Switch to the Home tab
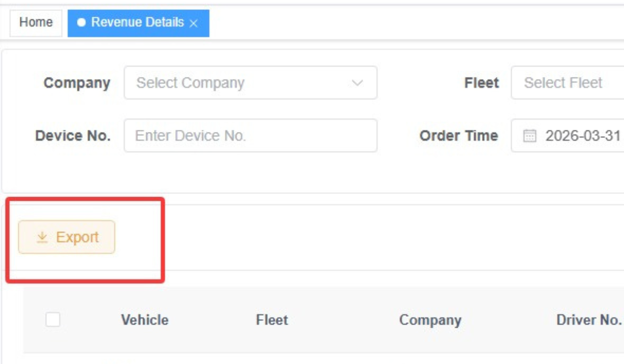Screen dimensions: 624x364 36,23
